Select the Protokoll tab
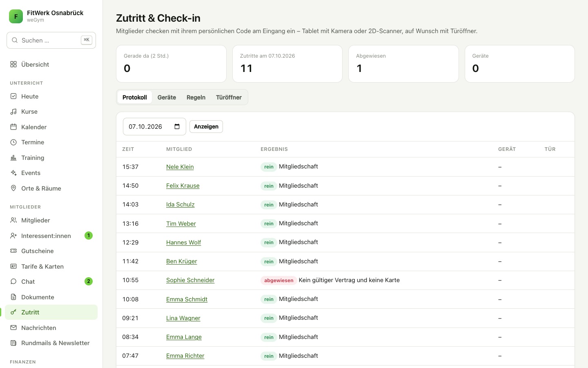Image resolution: width=588 pixels, height=368 pixels. coord(135,97)
